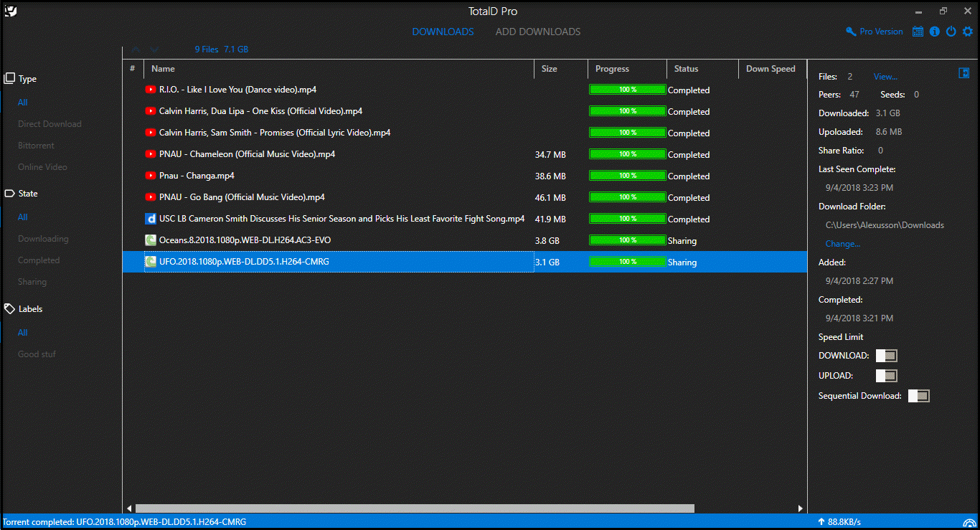The width and height of the screenshot is (980, 530).
Task: Filter by the Good stuf label
Action: click(x=37, y=354)
